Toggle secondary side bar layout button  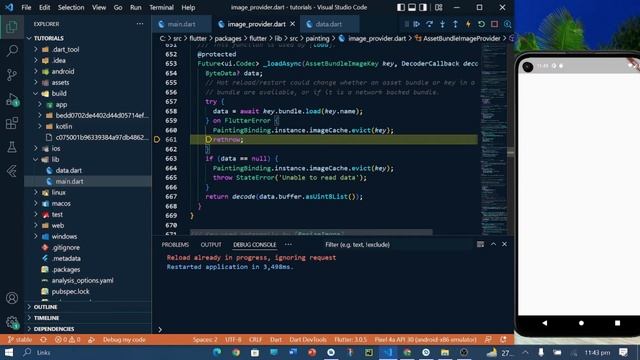423,7
